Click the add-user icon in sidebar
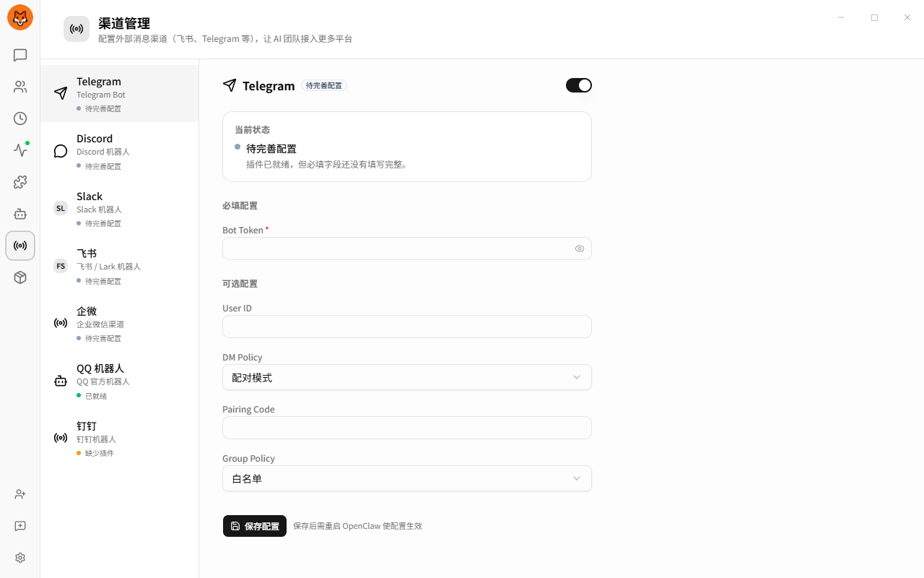The image size is (924, 578). pos(20,494)
